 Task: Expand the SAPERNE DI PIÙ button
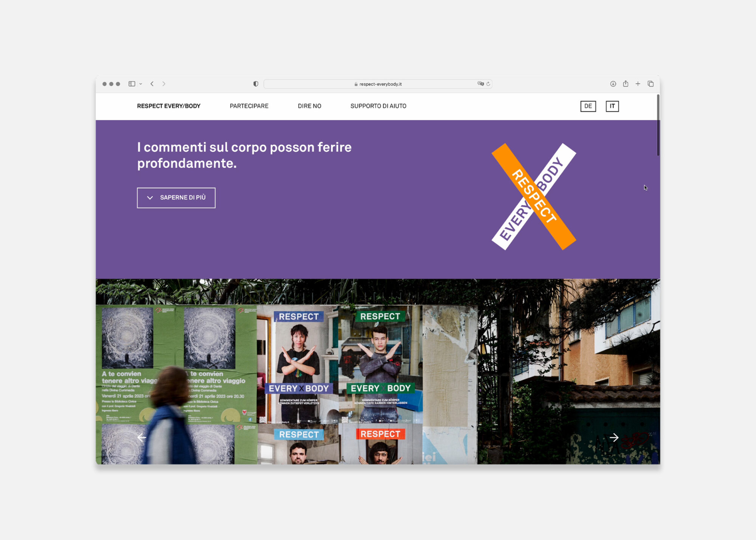[x=176, y=198]
